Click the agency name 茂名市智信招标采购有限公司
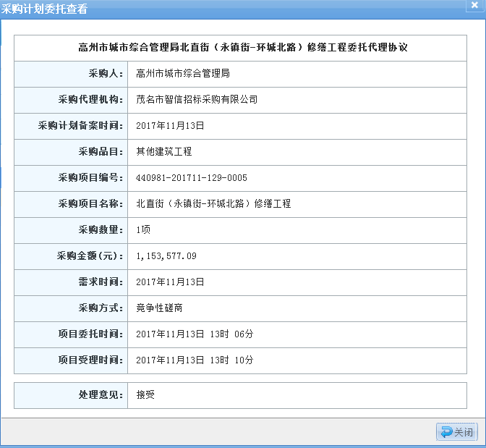The image size is (486, 448). point(197,100)
